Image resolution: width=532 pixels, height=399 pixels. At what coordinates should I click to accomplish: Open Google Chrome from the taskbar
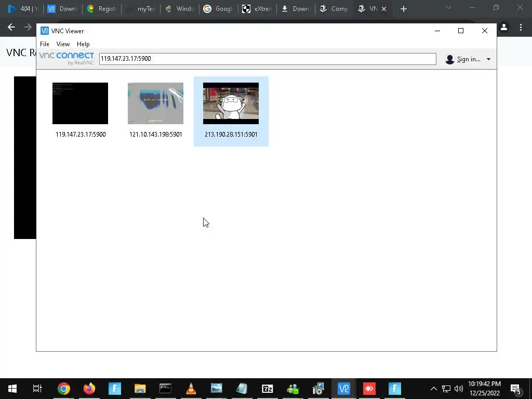pyautogui.click(x=64, y=389)
